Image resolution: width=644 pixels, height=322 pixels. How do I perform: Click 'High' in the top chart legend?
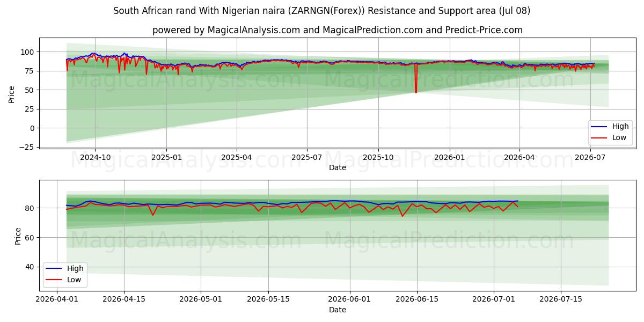click(x=620, y=127)
